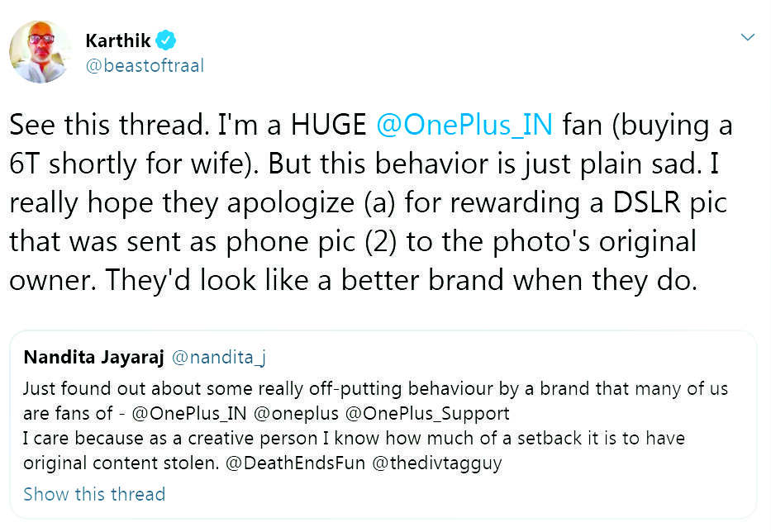Click the Karthik display name

point(118,40)
